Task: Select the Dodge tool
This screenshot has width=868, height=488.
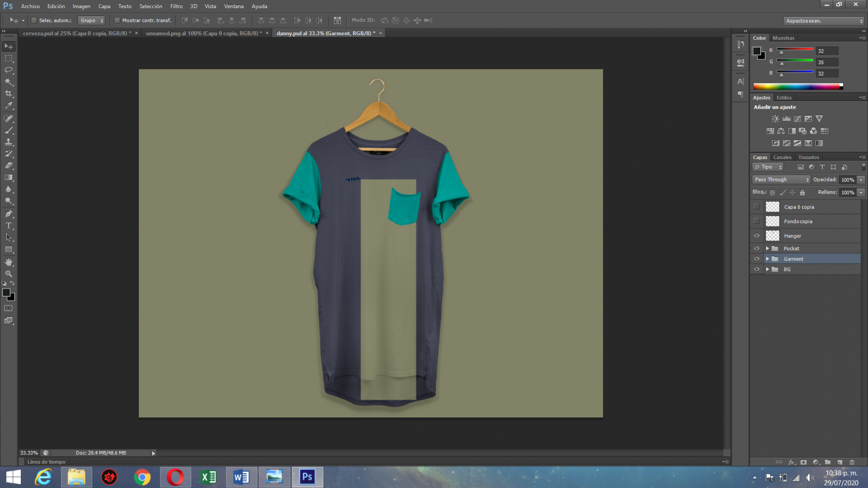Action: (9, 201)
